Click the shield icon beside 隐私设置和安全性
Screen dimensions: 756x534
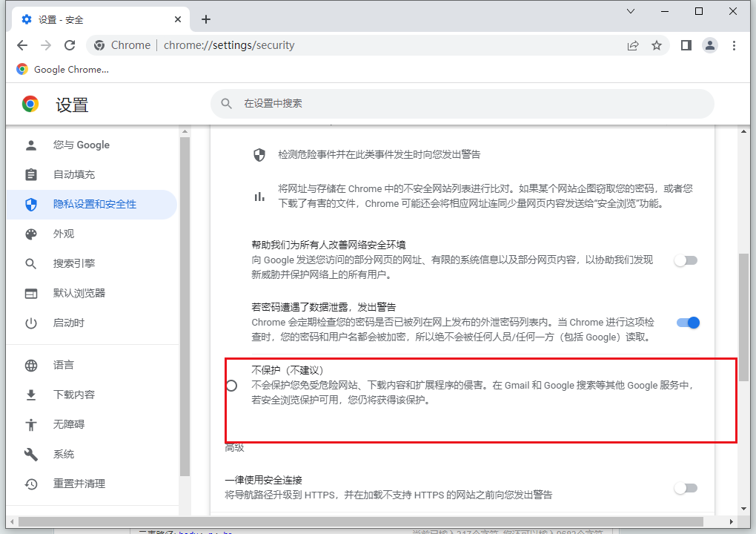[x=31, y=205]
